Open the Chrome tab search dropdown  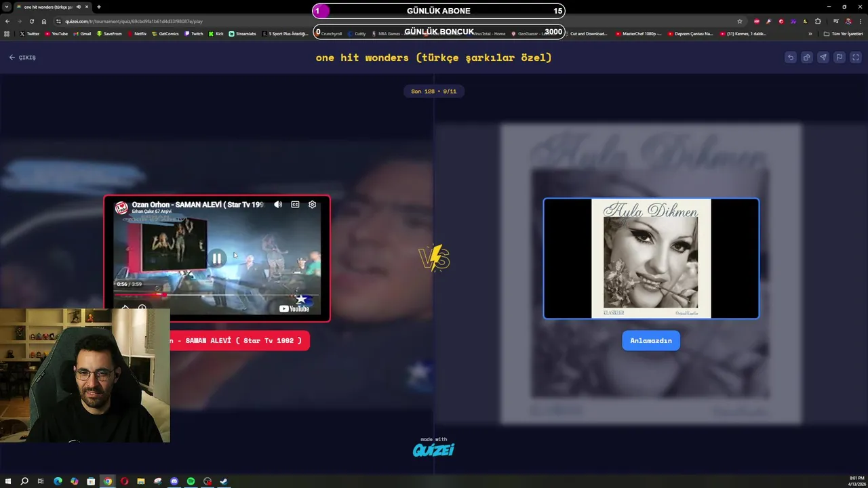coord(6,7)
